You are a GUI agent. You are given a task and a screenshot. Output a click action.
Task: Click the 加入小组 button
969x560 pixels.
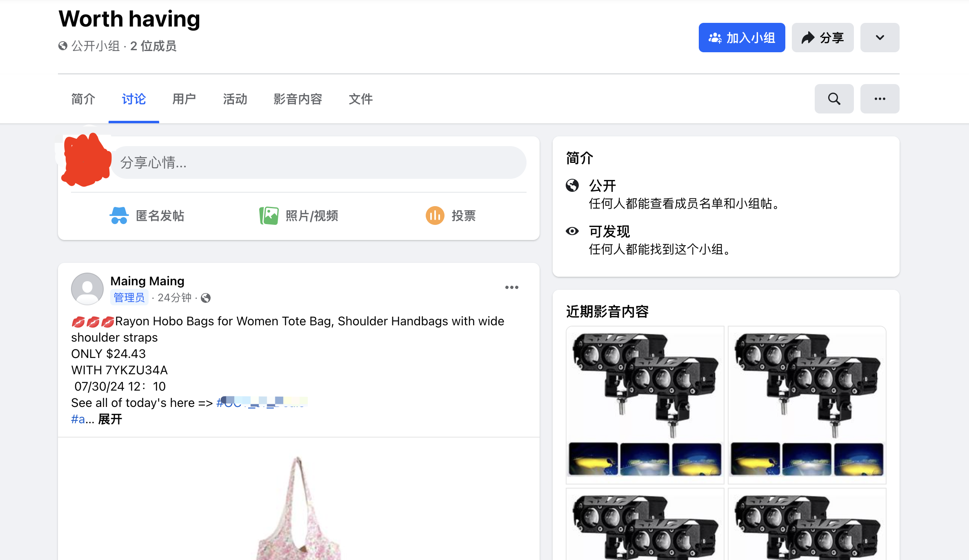742,37
